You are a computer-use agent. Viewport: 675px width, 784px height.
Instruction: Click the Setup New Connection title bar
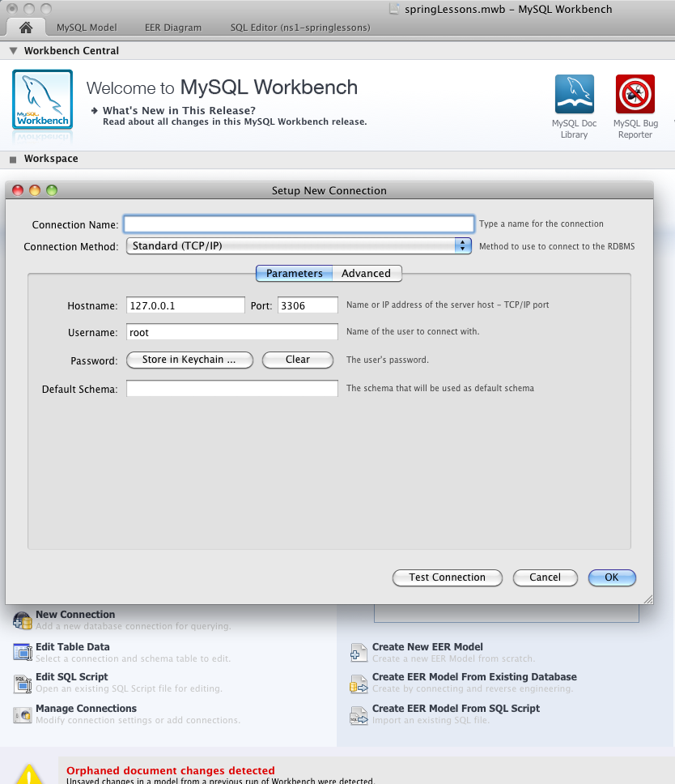[x=329, y=190]
